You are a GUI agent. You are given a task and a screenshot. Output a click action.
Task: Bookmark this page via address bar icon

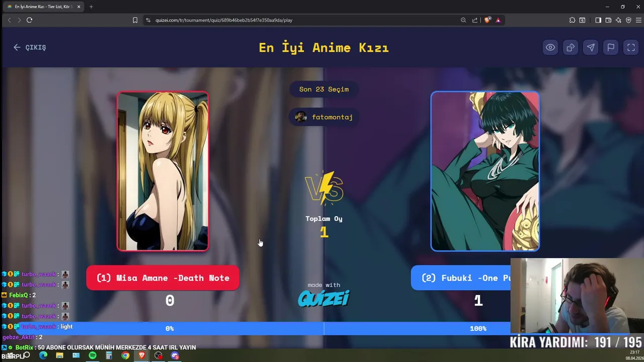pos(135,20)
